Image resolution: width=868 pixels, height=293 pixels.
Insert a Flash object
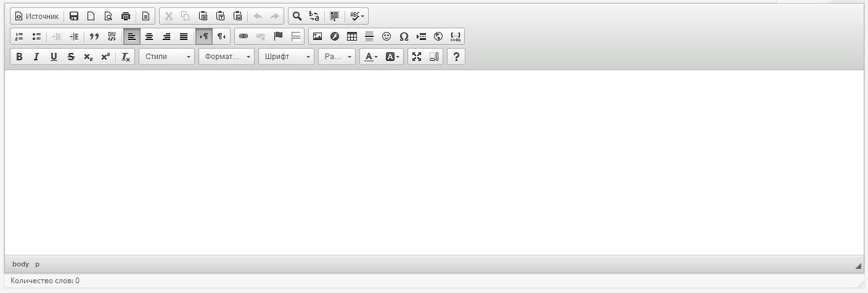pyautogui.click(x=335, y=36)
